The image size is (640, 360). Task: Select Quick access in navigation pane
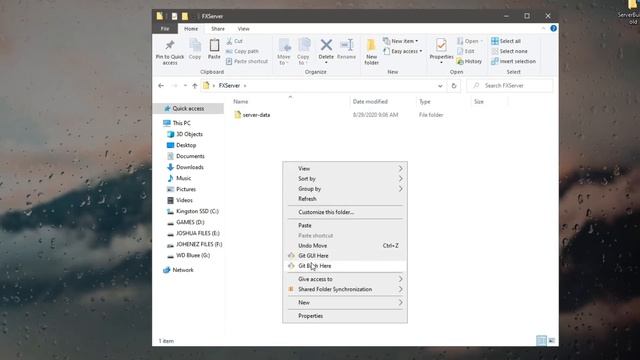click(188, 109)
